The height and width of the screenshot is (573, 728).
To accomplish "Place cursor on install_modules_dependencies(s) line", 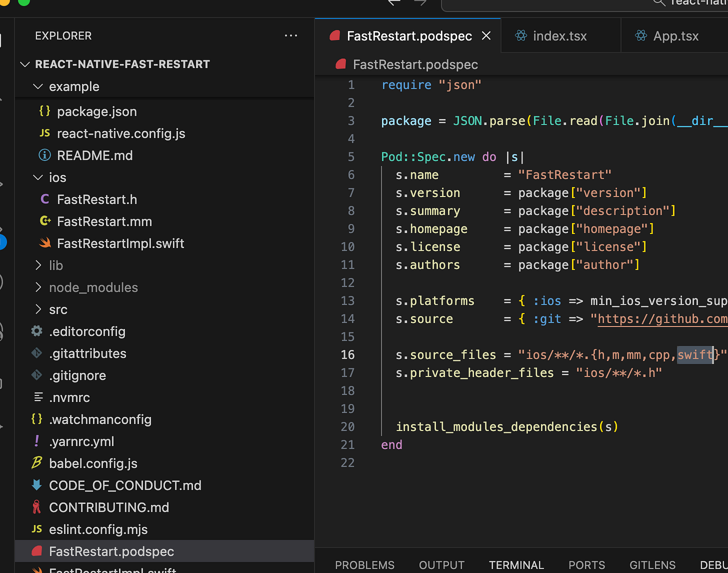I will [507, 427].
